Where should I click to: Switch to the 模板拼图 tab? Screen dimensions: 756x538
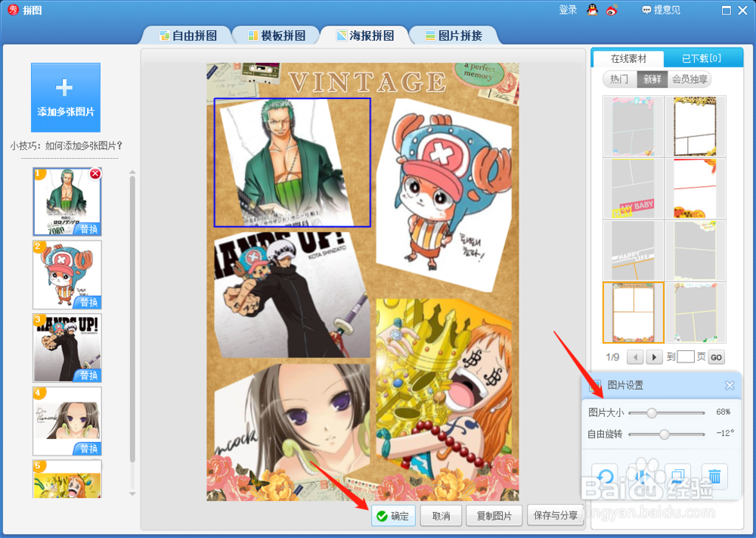(x=277, y=36)
